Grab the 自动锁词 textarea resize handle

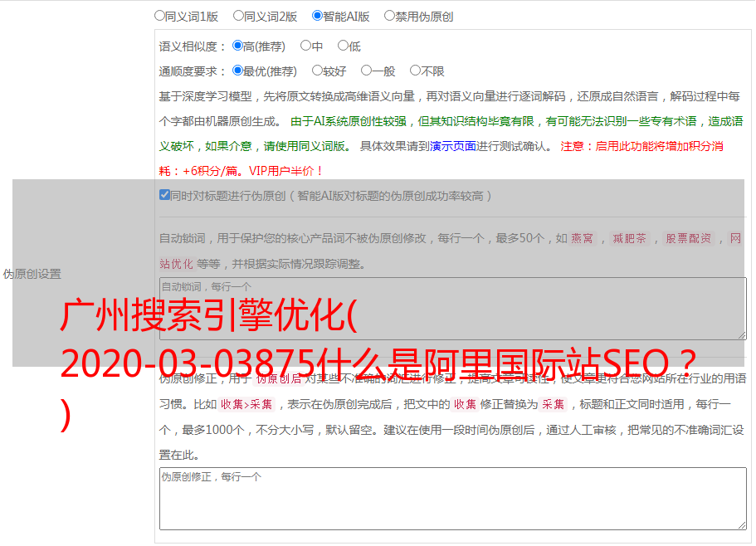coord(742,335)
